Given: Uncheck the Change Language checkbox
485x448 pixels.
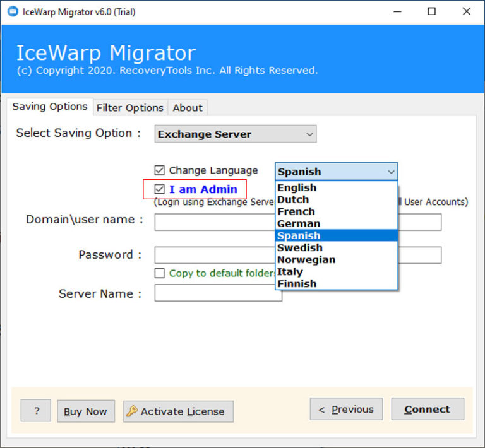Looking at the screenshot, I should click(159, 170).
